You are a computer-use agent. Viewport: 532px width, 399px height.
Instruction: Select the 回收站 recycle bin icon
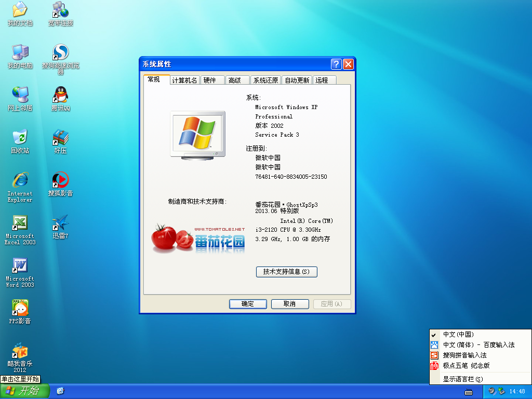pyautogui.click(x=20, y=141)
